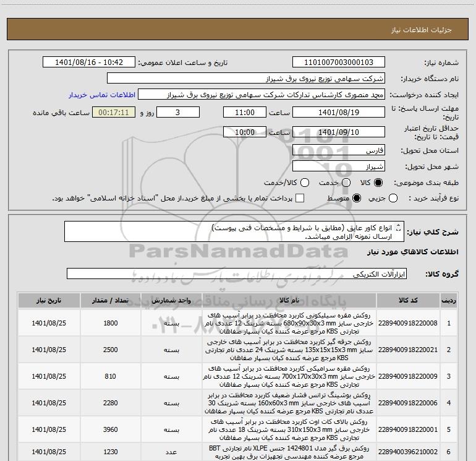Click the goods group field ابزارآلات الکتریکی
The height and width of the screenshot is (461, 476).
point(237,274)
